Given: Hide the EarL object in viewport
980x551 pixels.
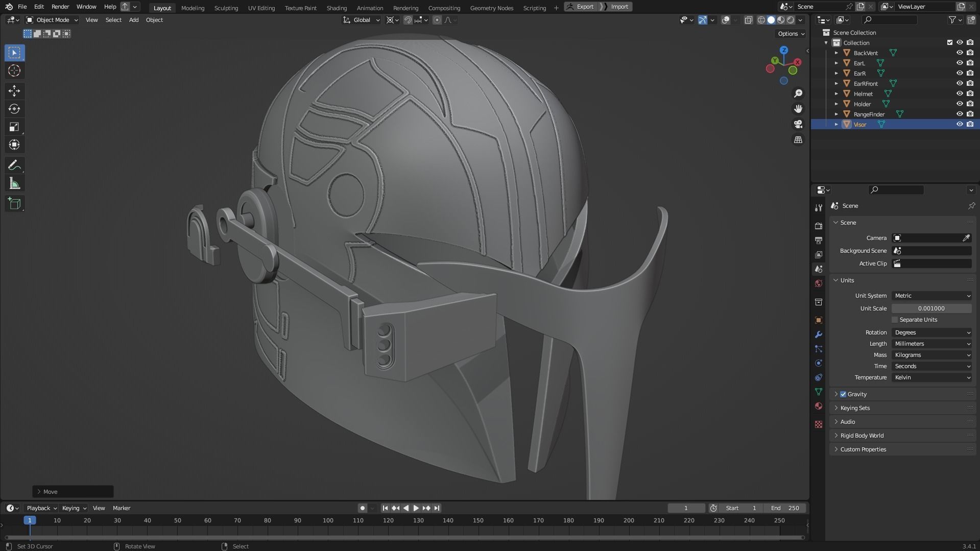Looking at the screenshot, I should [960, 63].
